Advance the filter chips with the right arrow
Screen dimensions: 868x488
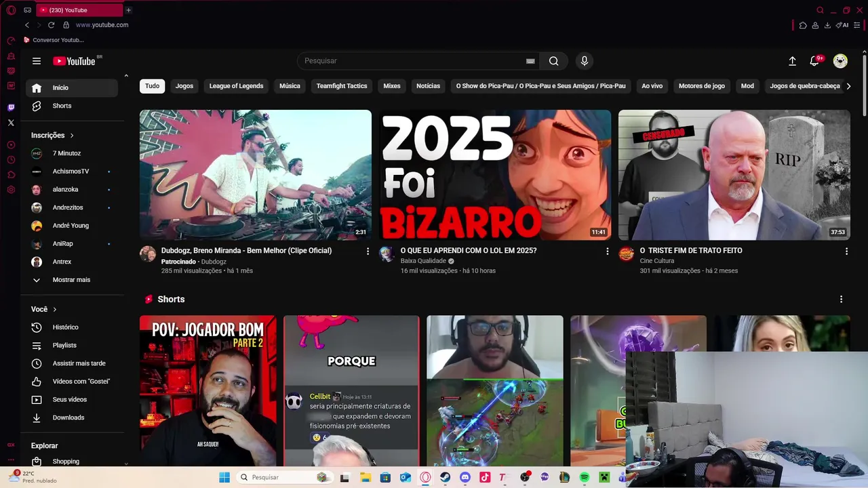pos(848,86)
